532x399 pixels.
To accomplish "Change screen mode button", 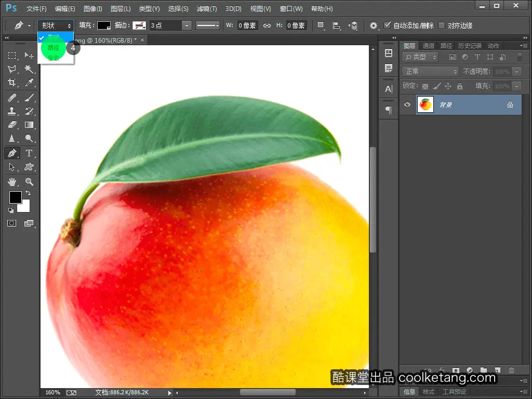I will point(29,223).
